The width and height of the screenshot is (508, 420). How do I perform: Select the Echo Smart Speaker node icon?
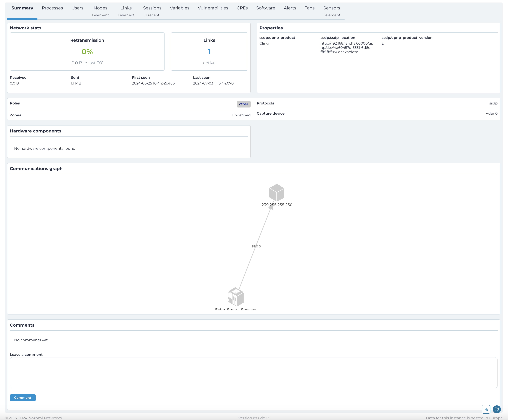(236, 297)
